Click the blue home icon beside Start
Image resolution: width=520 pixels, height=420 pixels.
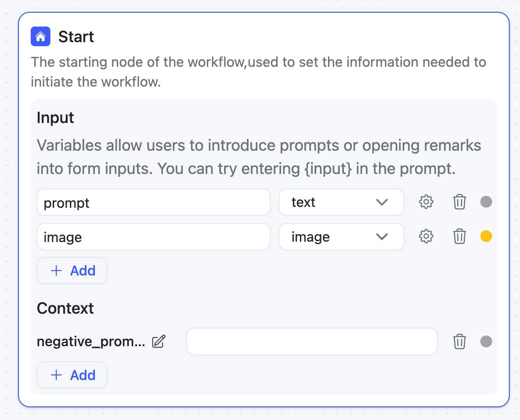(40, 36)
